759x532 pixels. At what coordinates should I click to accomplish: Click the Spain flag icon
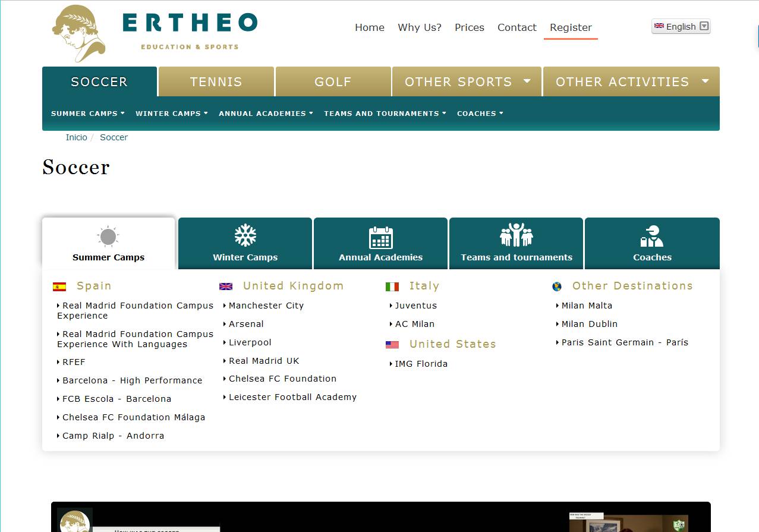click(x=59, y=287)
